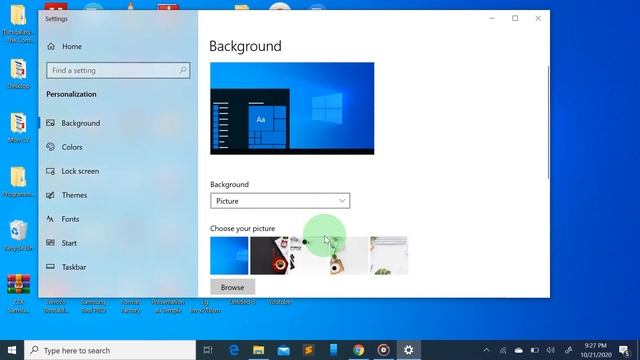
Task: Click the Start tiles icon in sidebar
Action: pos(51,243)
